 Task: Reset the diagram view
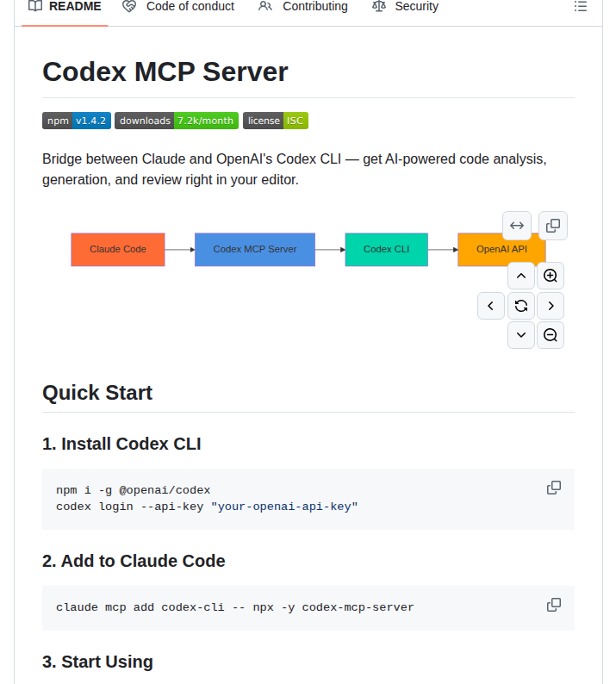521,306
